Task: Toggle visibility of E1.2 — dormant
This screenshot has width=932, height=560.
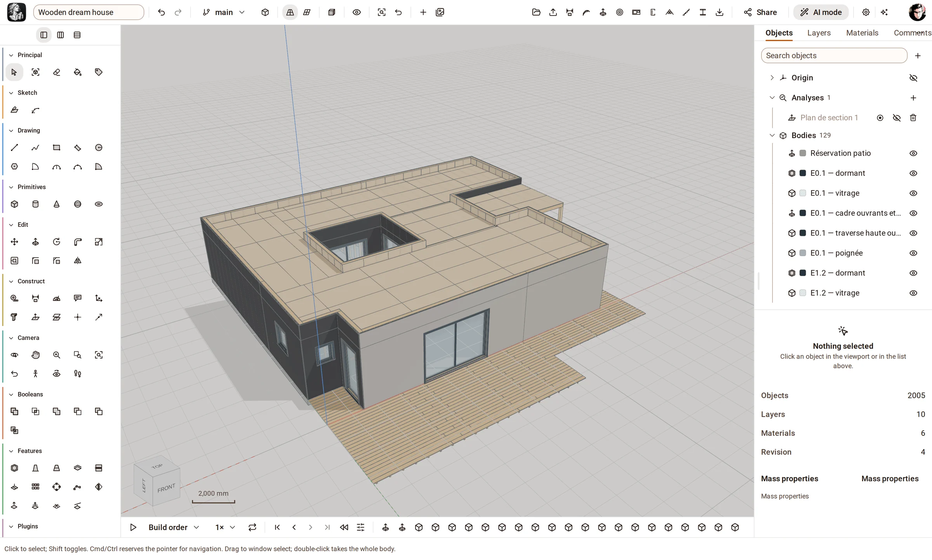Action: (x=913, y=273)
